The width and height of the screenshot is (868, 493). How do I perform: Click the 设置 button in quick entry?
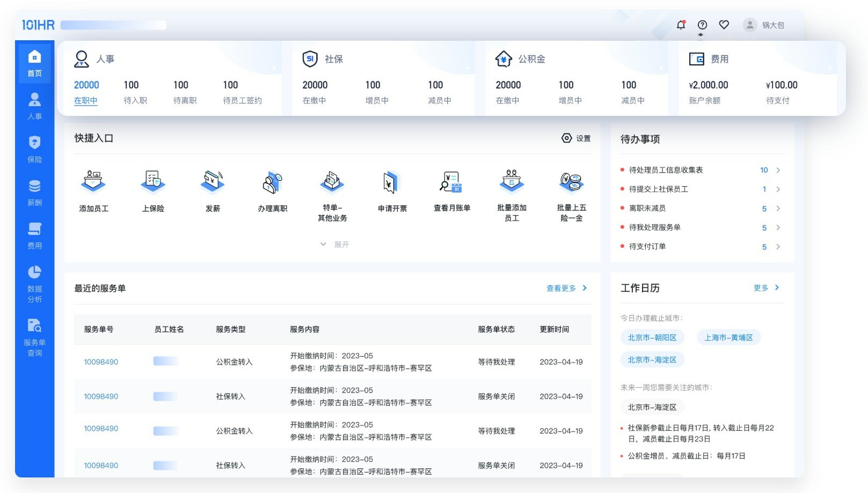coord(576,138)
